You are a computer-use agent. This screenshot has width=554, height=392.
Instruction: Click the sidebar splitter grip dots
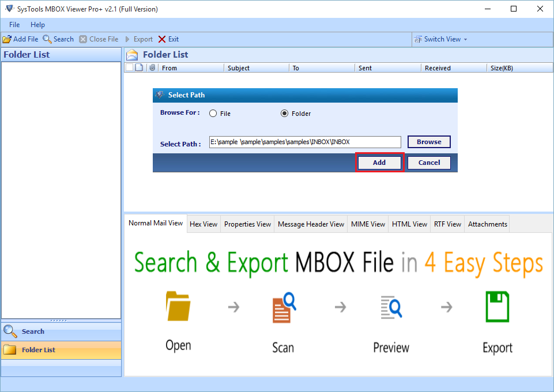[x=59, y=321]
